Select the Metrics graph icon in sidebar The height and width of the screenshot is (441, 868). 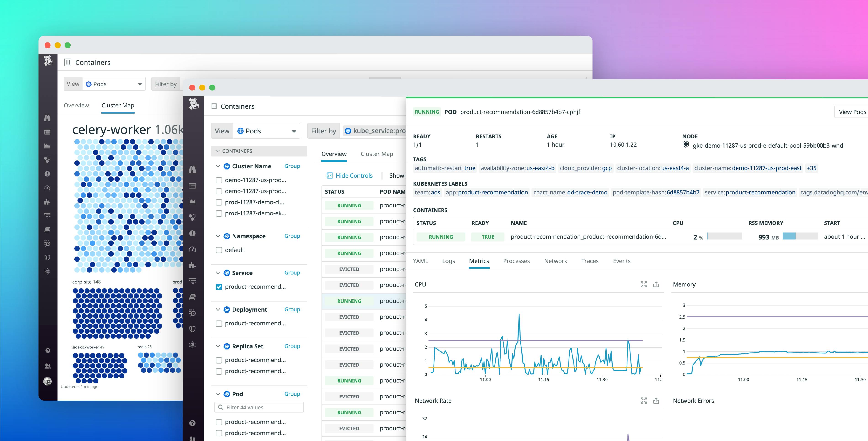click(193, 202)
